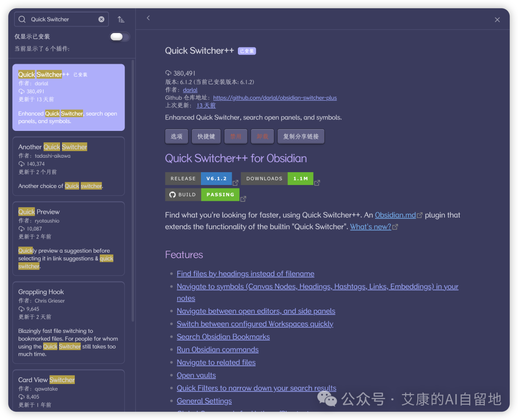518x420 pixels.
Task: Click the 13 天前 last updated link
Action: (x=206, y=105)
